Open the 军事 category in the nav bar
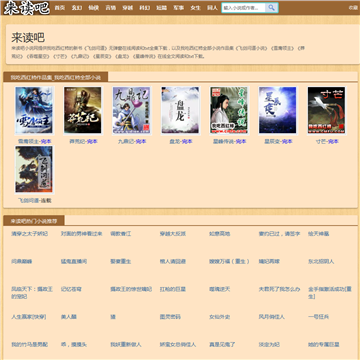 [x=179, y=8]
